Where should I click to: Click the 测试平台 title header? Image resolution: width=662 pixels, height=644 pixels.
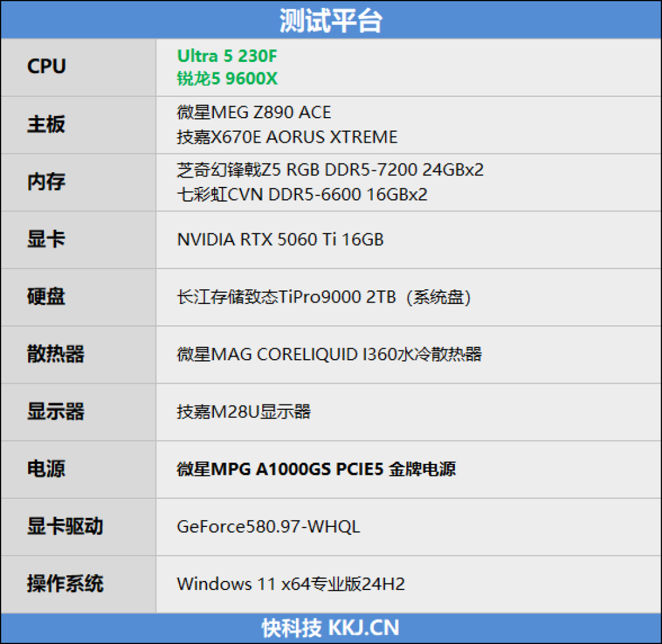point(331,20)
